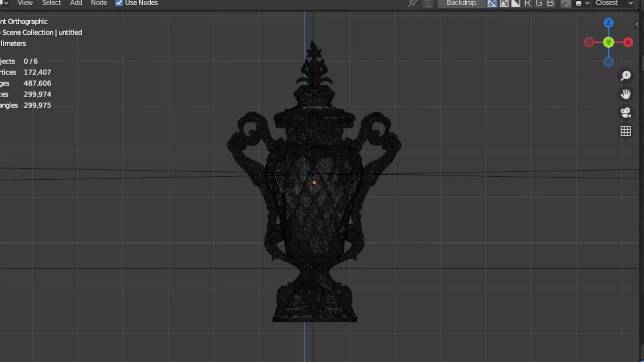The width and height of the screenshot is (644, 362).
Task: Select the Color channel display icon
Action: point(504,3)
